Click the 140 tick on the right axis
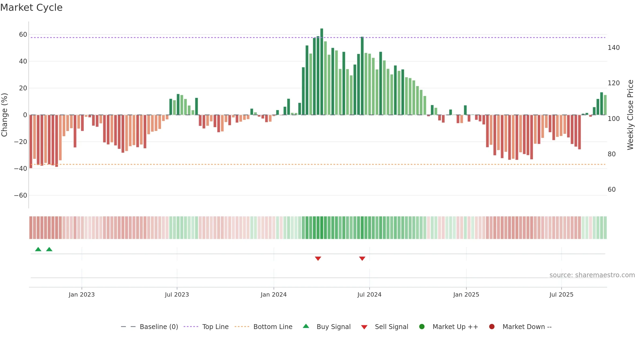 [614, 47]
